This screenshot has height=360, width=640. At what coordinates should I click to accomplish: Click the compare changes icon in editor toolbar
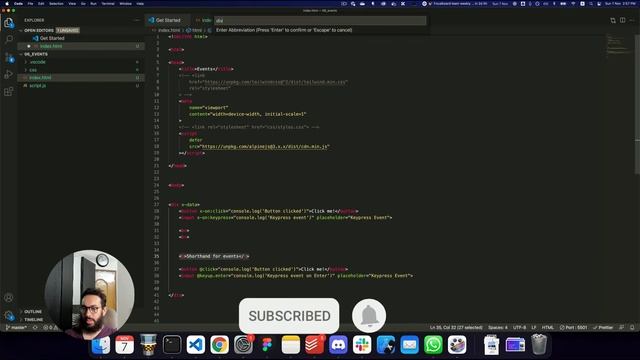click(x=613, y=20)
